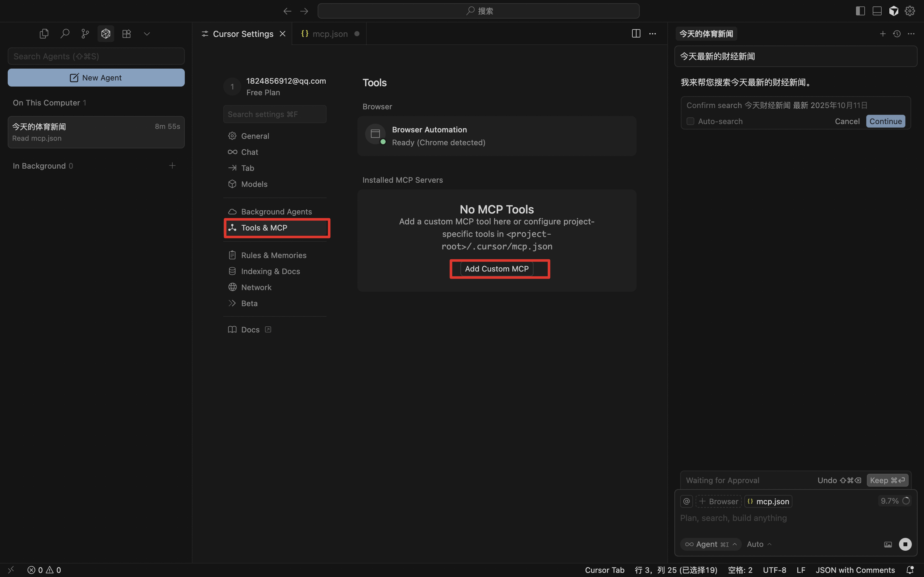924x577 pixels.
Task: Open Rules & Memories settings section
Action: pyautogui.click(x=273, y=255)
